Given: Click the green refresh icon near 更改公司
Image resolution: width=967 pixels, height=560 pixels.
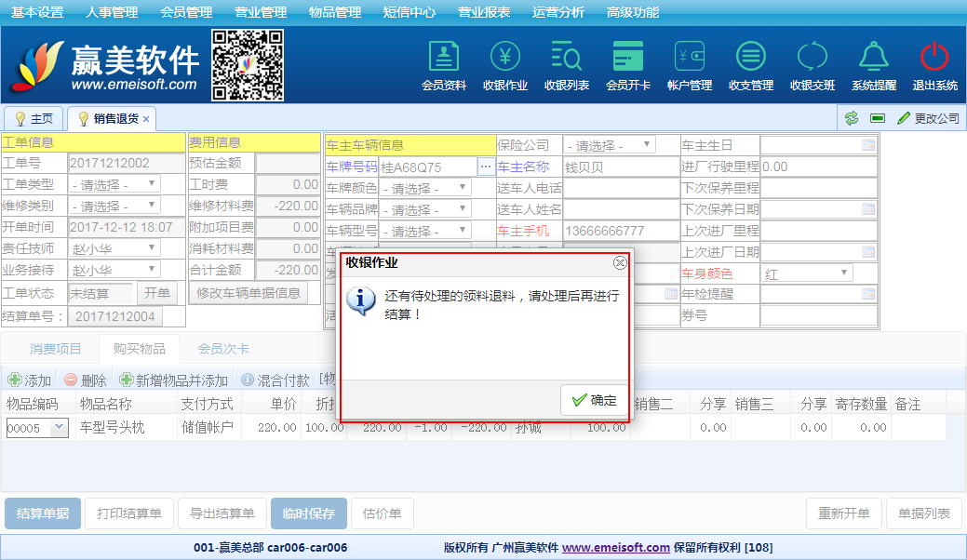Looking at the screenshot, I should click(x=852, y=118).
